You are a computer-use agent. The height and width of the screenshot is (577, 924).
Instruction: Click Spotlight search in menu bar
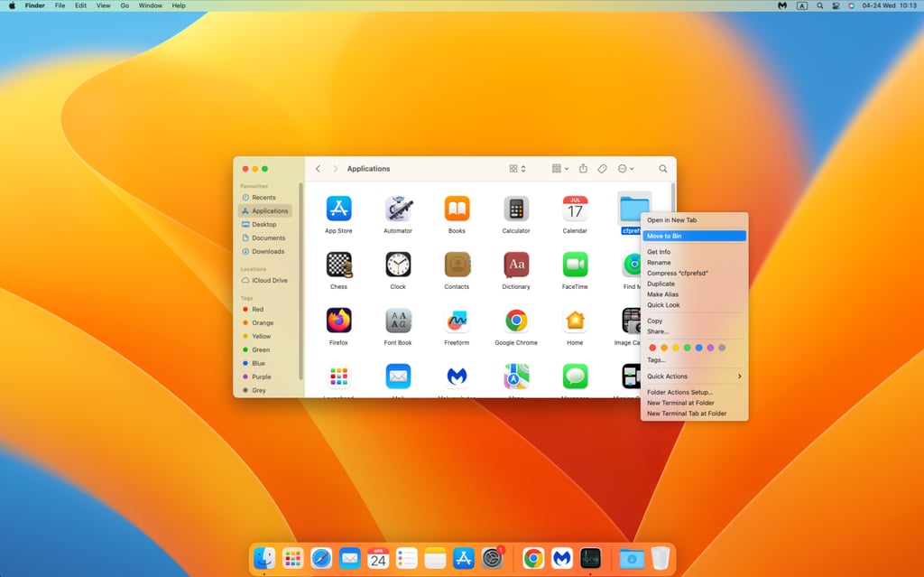click(x=819, y=5)
